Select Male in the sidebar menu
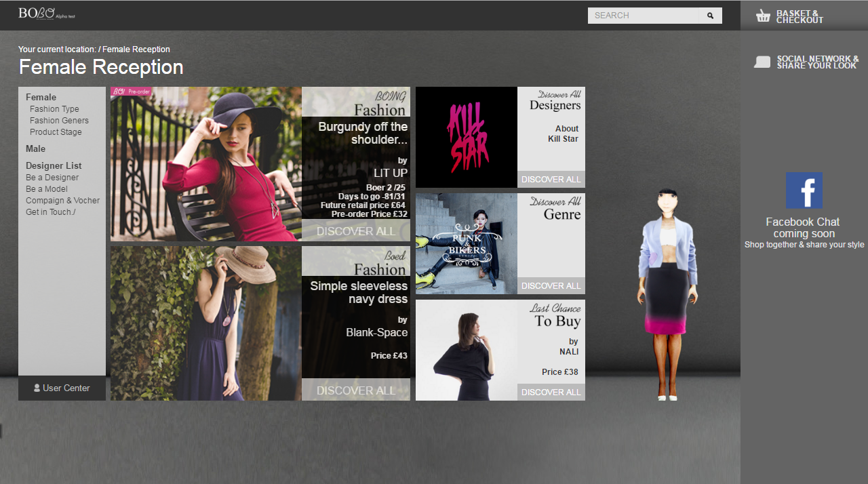Viewport: 868px width, 484px height. click(36, 148)
